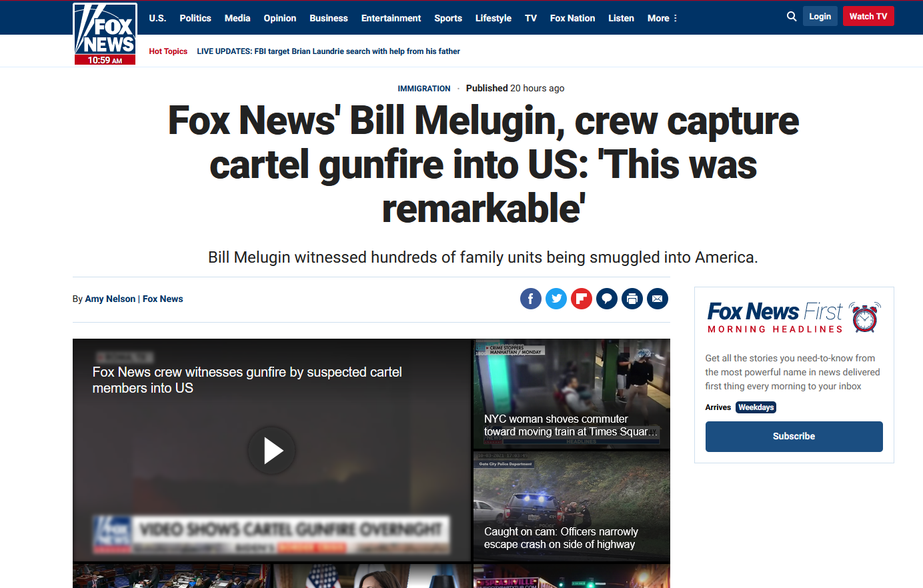The image size is (923, 588).
Task: Email this article using envelope icon
Action: click(x=658, y=299)
